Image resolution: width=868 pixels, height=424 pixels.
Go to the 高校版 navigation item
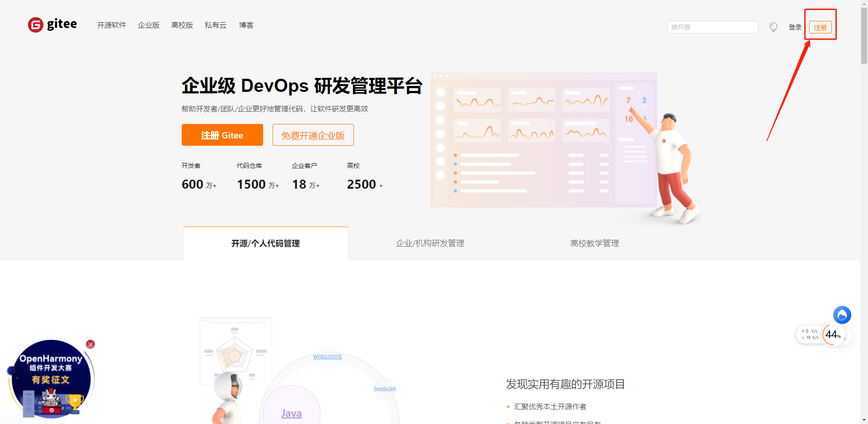tap(182, 25)
